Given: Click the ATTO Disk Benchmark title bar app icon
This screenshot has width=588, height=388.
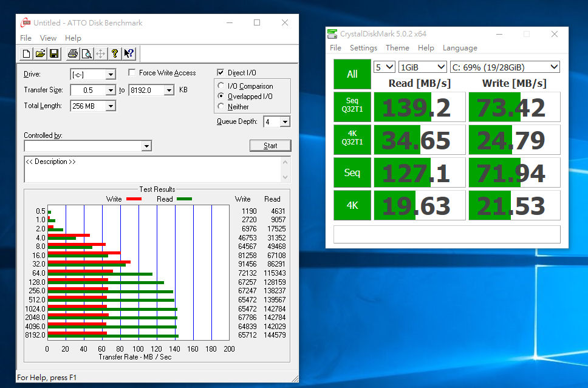Looking at the screenshot, I should 25,22.
